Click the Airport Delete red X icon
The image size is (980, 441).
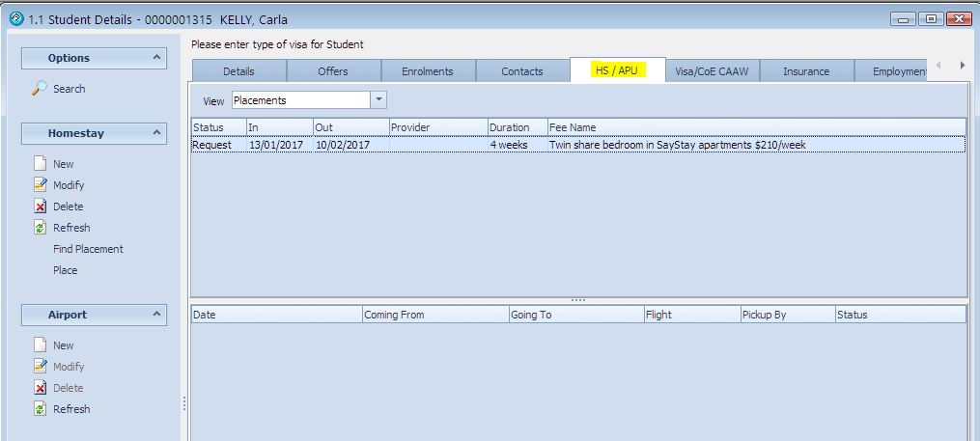coord(40,388)
